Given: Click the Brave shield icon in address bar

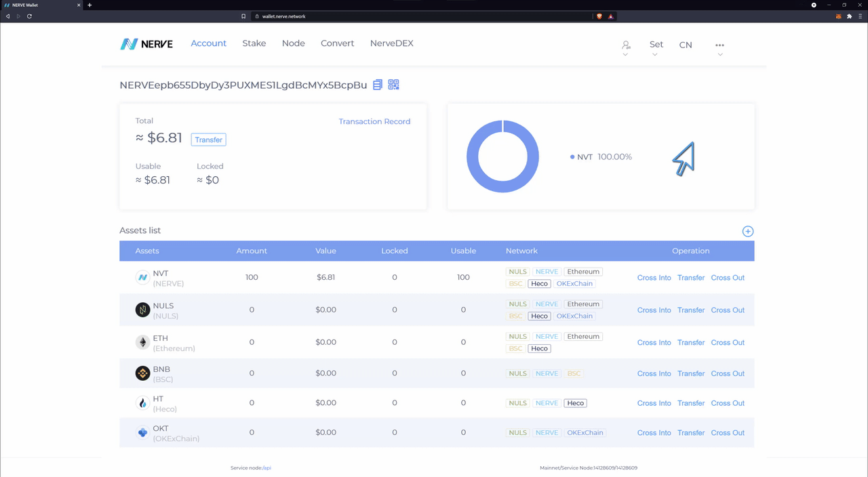Looking at the screenshot, I should click(x=599, y=16).
